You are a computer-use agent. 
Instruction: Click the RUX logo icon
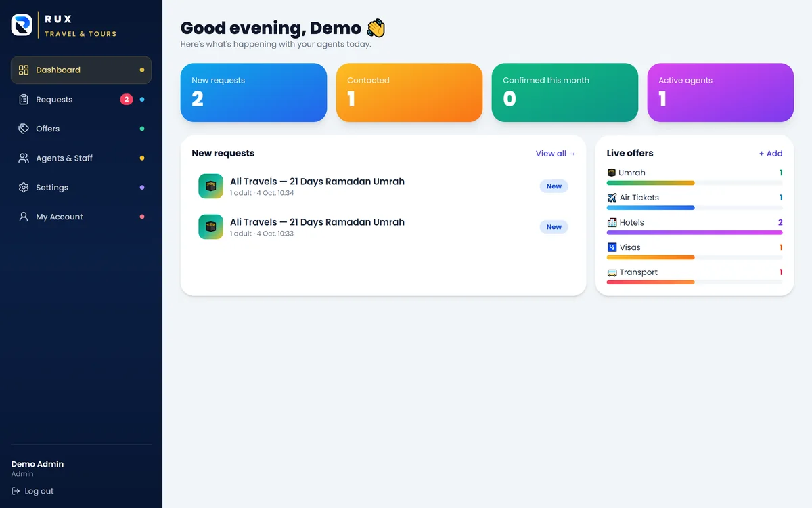[22, 25]
